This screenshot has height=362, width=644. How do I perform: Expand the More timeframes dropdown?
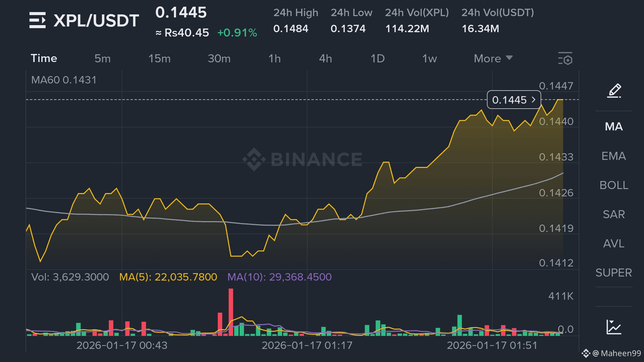pyautogui.click(x=493, y=59)
